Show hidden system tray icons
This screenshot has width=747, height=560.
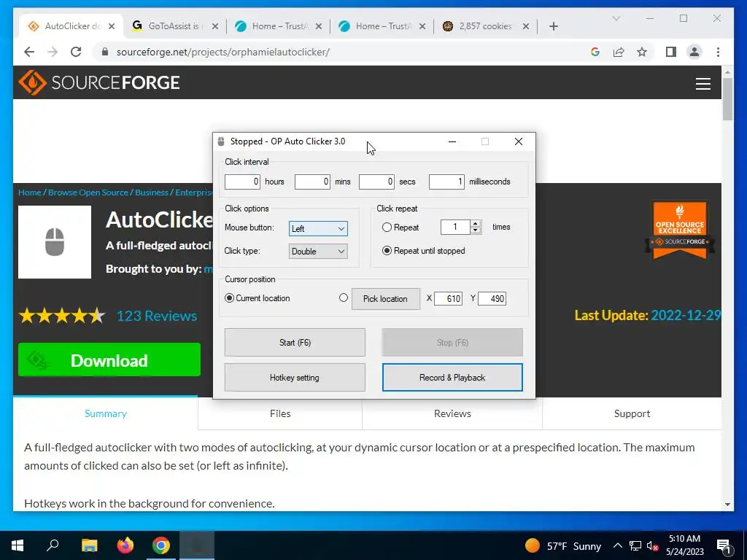[617, 545]
